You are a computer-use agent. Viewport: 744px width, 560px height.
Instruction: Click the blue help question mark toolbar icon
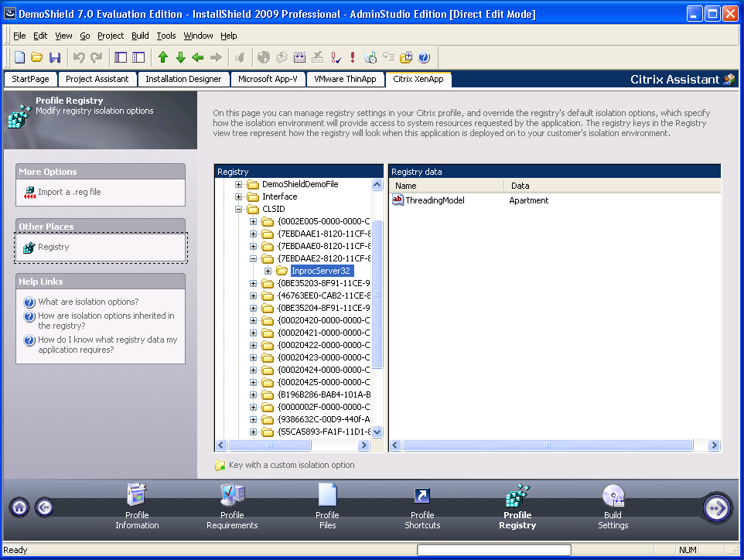tap(424, 57)
